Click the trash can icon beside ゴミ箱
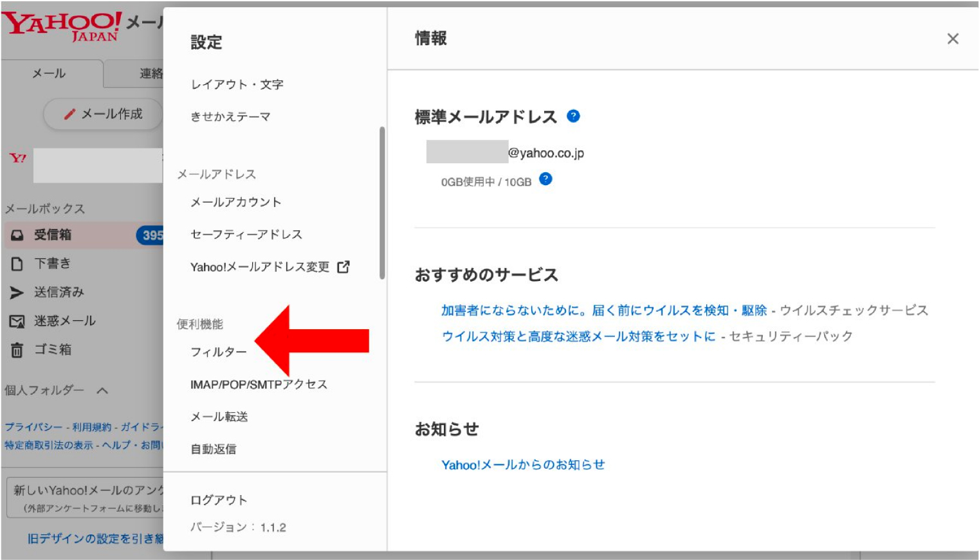Viewport: 979px width, 560px height. tap(17, 350)
